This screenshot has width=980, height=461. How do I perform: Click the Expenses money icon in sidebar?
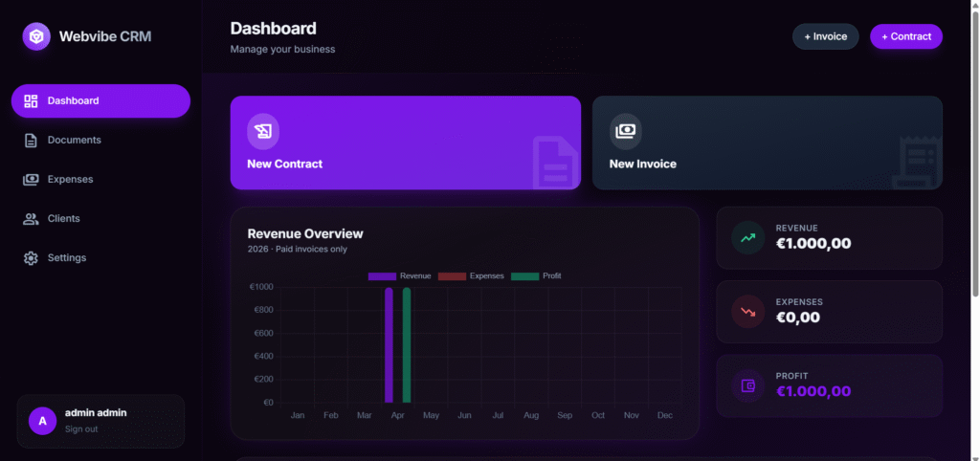click(x=31, y=180)
